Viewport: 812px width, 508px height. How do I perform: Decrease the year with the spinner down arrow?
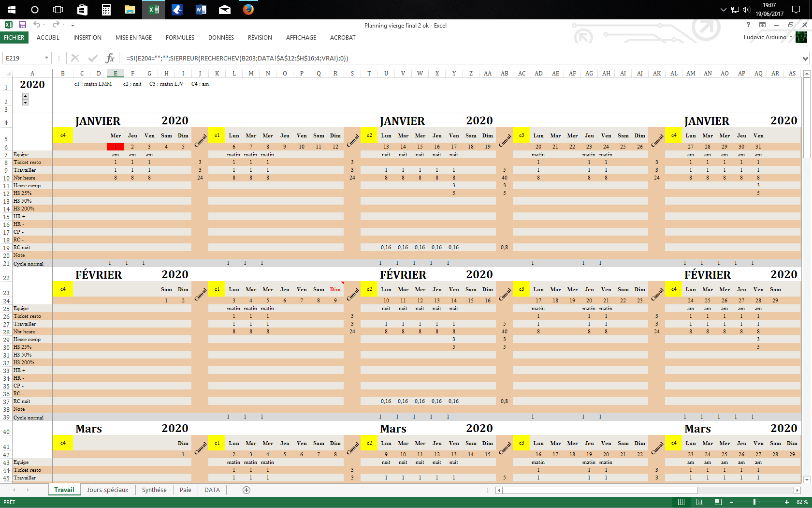[26, 102]
